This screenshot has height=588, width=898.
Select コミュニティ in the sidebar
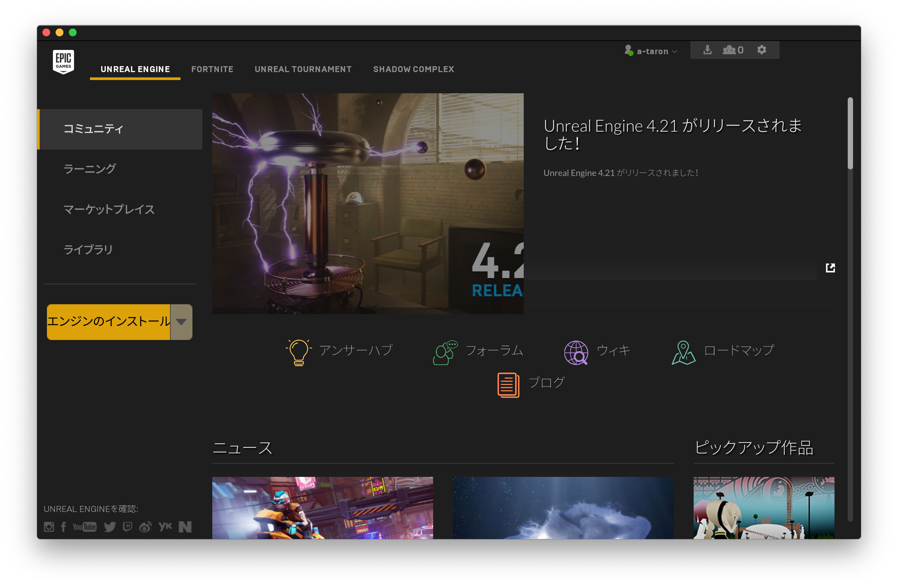tap(120, 129)
